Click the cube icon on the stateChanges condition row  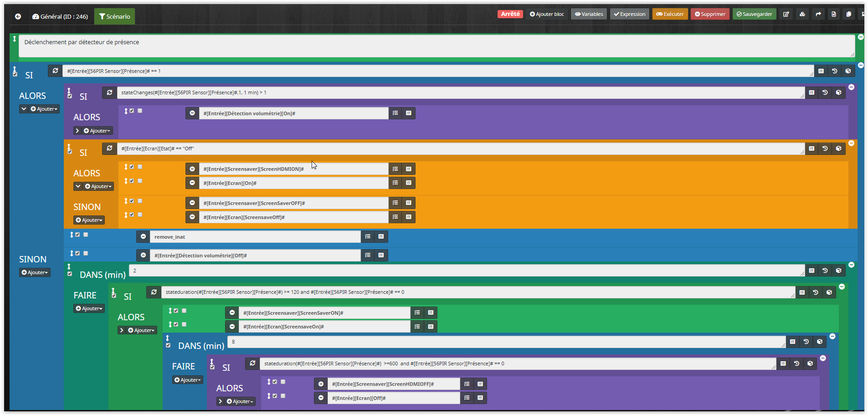pyautogui.click(x=838, y=92)
